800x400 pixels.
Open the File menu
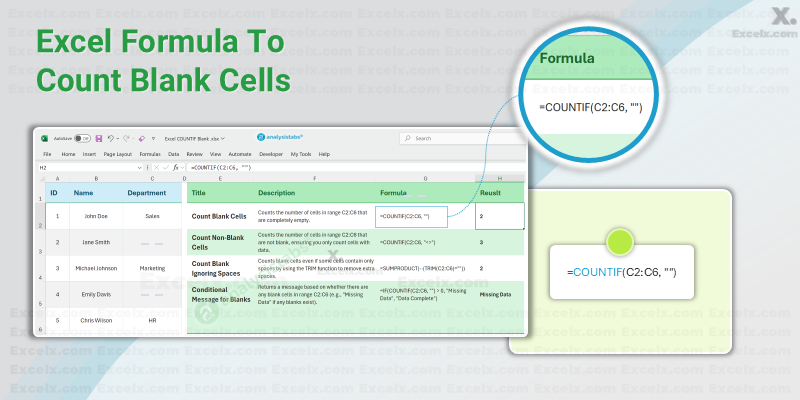click(x=47, y=154)
